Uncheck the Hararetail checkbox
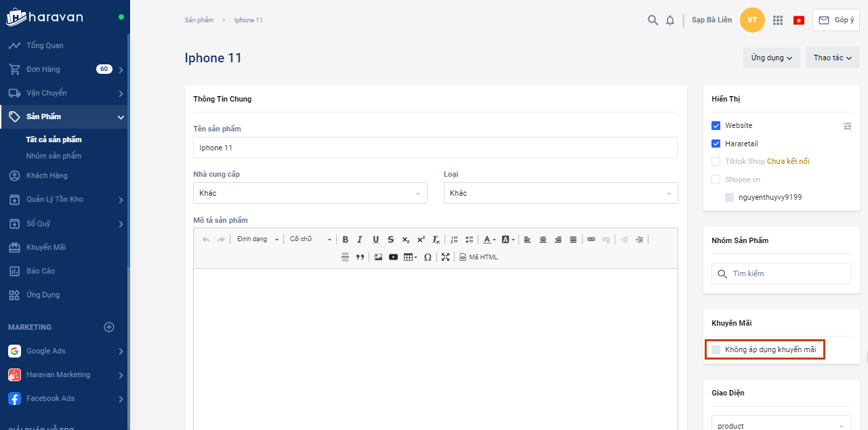The height and width of the screenshot is (430, 868). pos(716,144)
